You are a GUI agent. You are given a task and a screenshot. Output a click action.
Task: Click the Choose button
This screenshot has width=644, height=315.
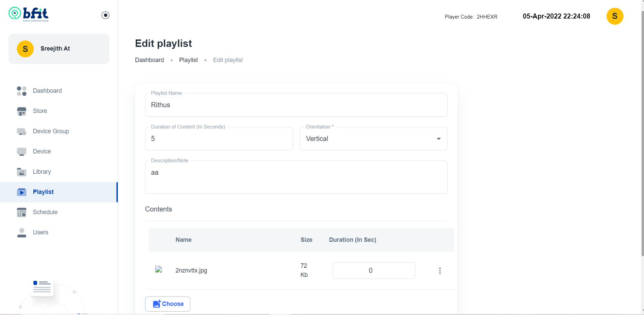pyautogui.click(x=168, y=304)
